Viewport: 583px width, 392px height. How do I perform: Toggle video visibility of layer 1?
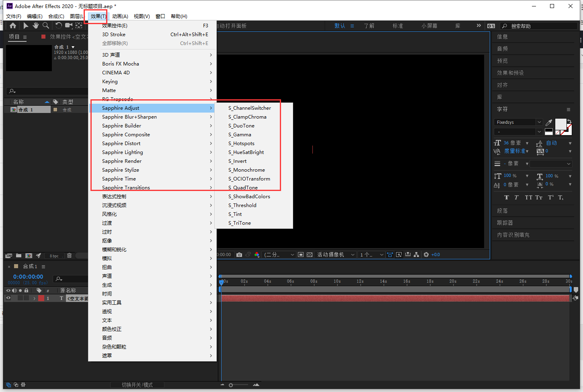[8, 298]
